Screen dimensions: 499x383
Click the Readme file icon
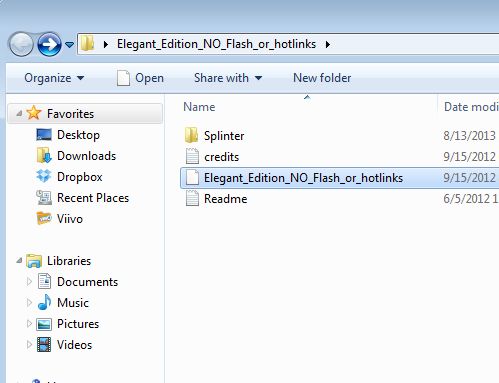(x=192, y=198)
